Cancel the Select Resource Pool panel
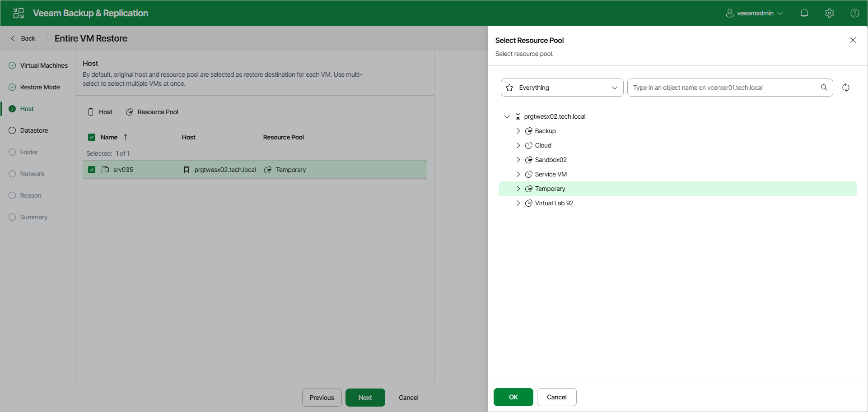Image resolution: width=868 pixels, height=412 pixels. tap(557, 397)
